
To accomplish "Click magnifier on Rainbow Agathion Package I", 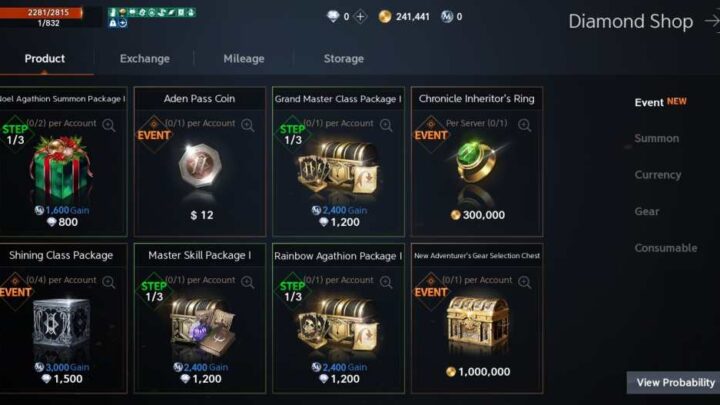I will click(386, 282).
